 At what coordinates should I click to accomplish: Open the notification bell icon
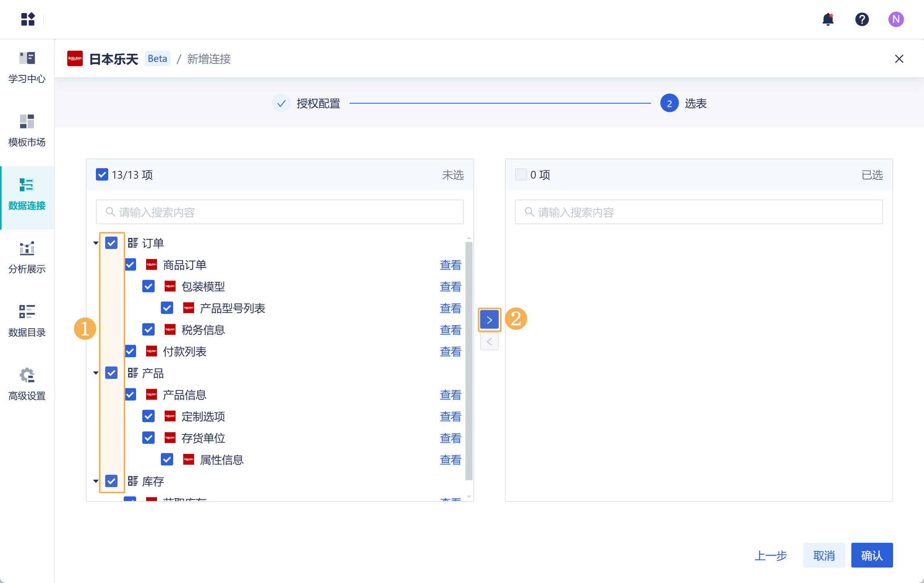pyautogui.click(x=828, y=19)
